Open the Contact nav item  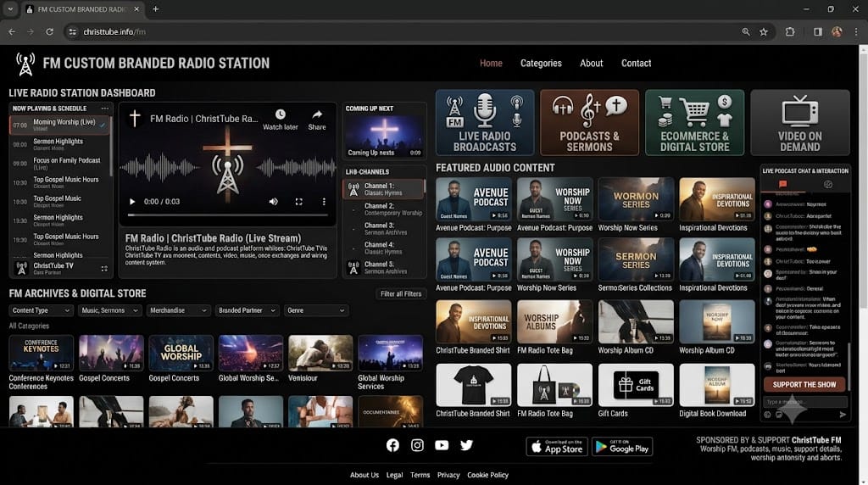coord(636,63)
